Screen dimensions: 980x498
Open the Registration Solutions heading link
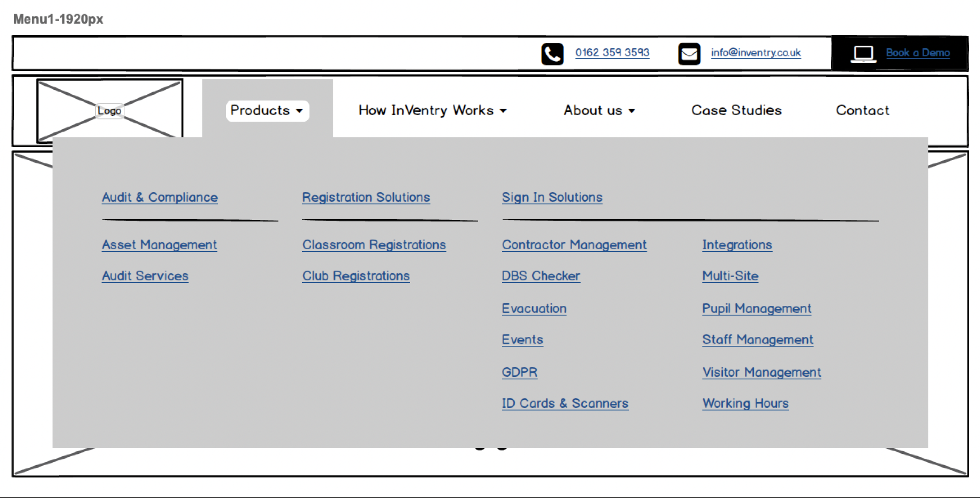pos(366,197)
